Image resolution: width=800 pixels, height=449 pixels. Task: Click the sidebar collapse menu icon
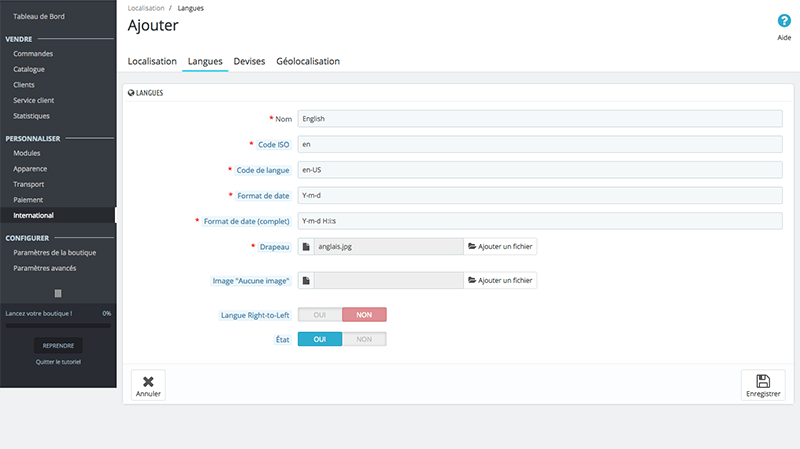[58, 293]
